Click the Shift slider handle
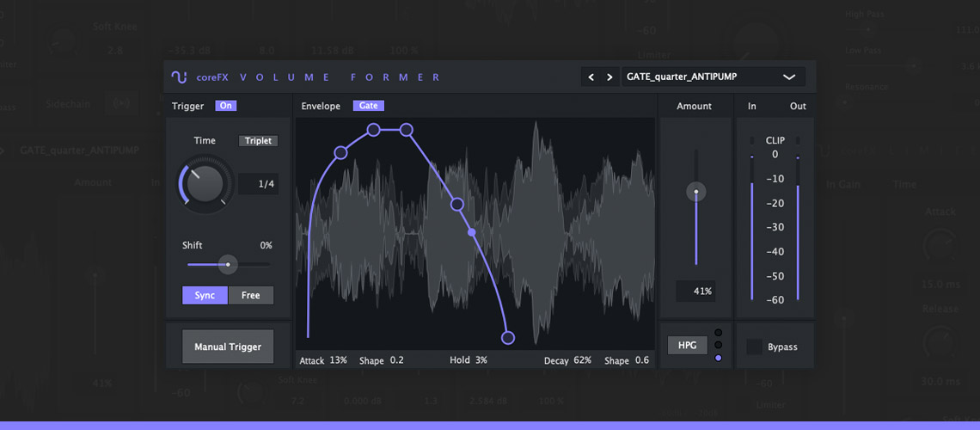The image size is (980, 430). point(228,264)
